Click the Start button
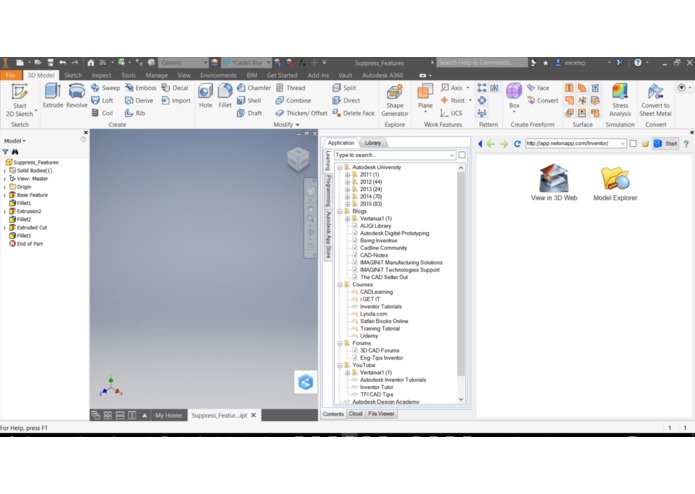 click(666, 144)
